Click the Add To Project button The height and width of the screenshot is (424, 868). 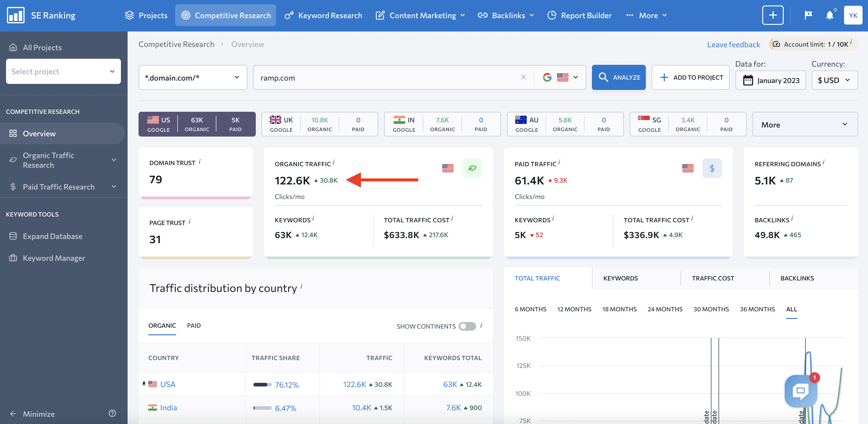point(691,78)
